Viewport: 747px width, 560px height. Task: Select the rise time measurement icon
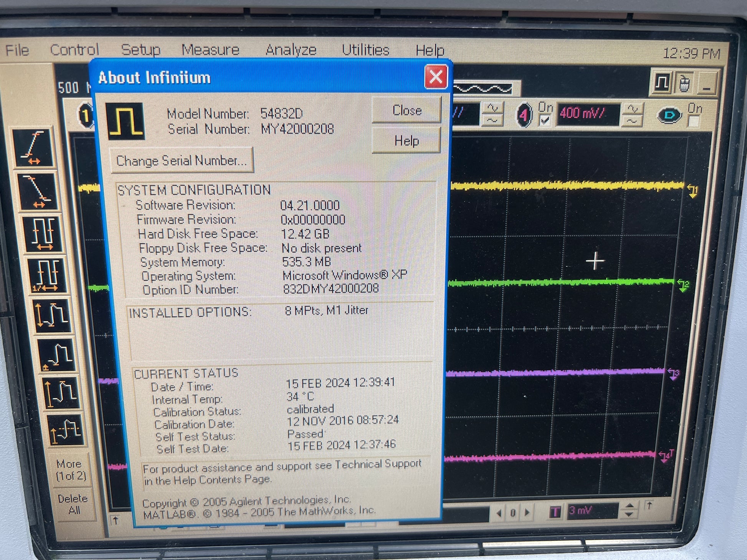34,148
